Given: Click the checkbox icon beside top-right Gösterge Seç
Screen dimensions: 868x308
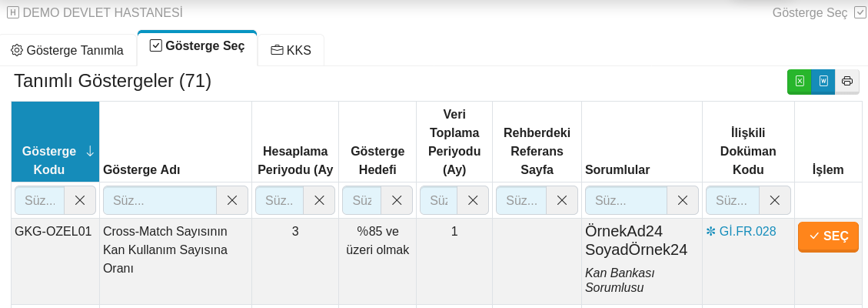Looking at the screenshot, I should coord(859,13).
